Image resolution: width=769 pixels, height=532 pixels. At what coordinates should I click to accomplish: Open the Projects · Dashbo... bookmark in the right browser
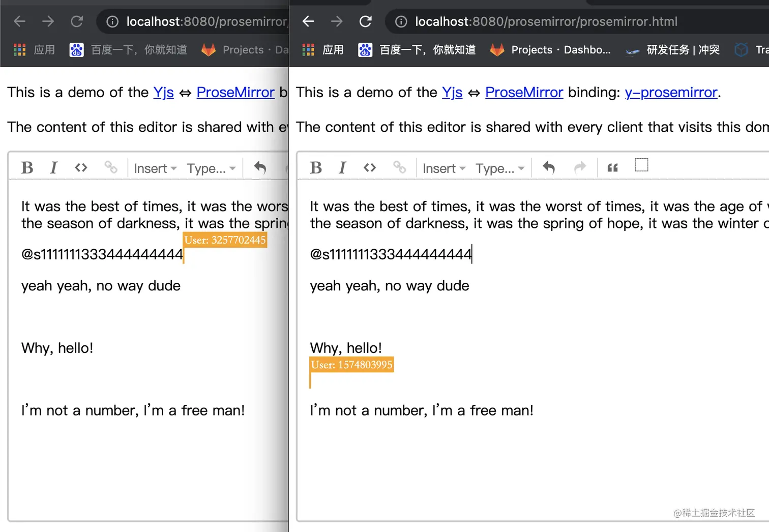coord(550,50)
